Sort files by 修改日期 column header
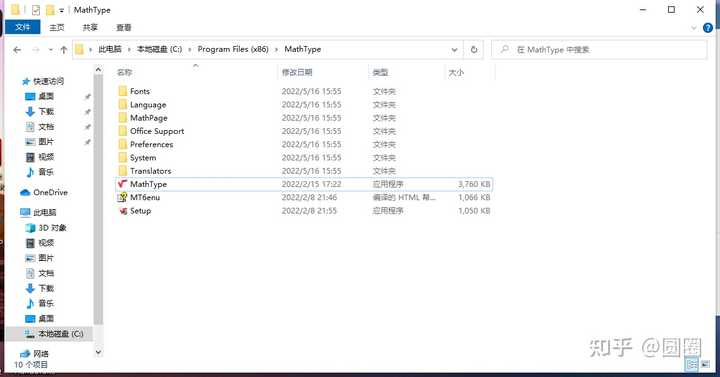Image resolution: width=720 pixels, height=377 pixels. (297, 72)
